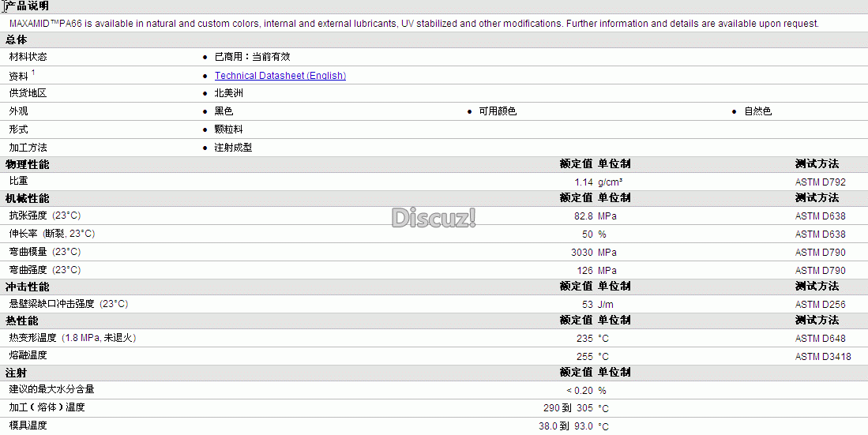This screenshot has width=868, height=435.
Task: Click the 82.8 tensile strength value
Action: (584, 216)
